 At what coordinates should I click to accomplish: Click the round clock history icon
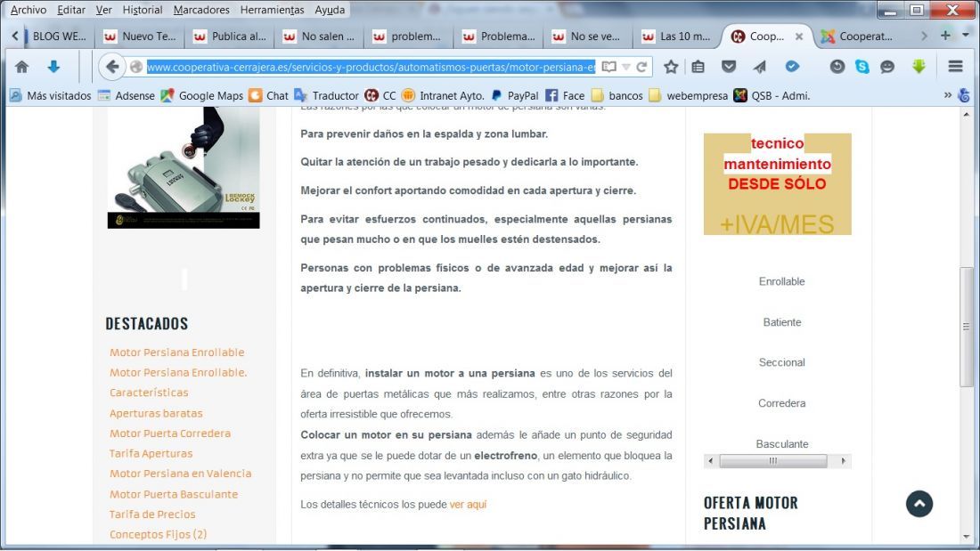coord(837,66)
